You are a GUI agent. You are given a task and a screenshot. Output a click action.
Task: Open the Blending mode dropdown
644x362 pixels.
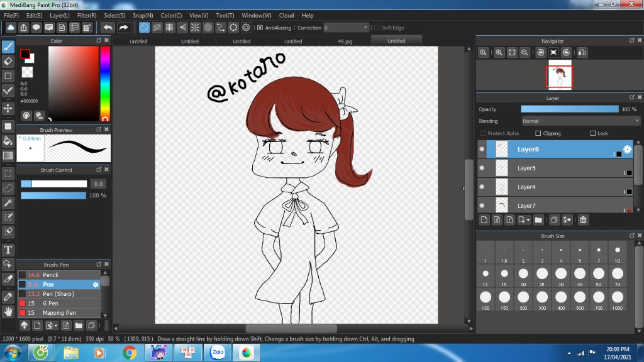(x=580, y=121)
